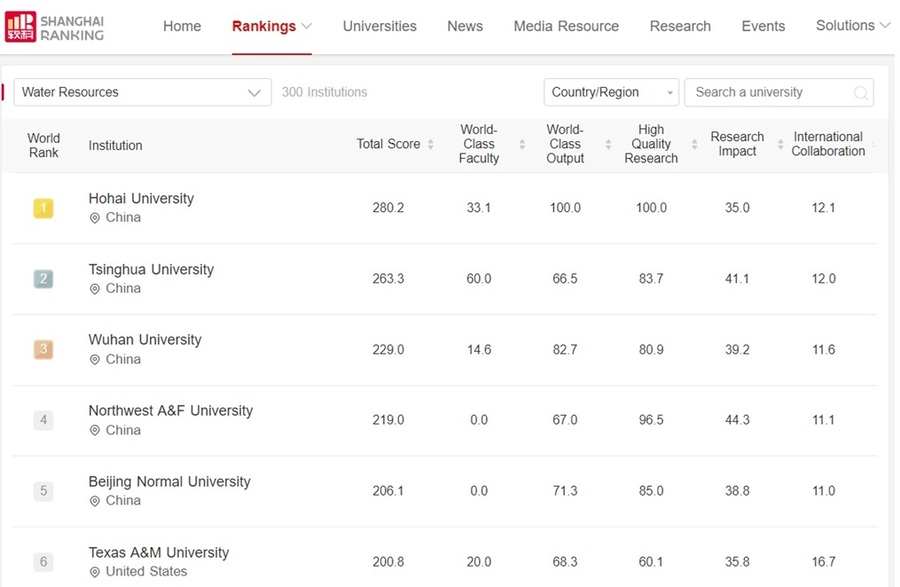Open Texas A&M University's page

coord(158,552)
